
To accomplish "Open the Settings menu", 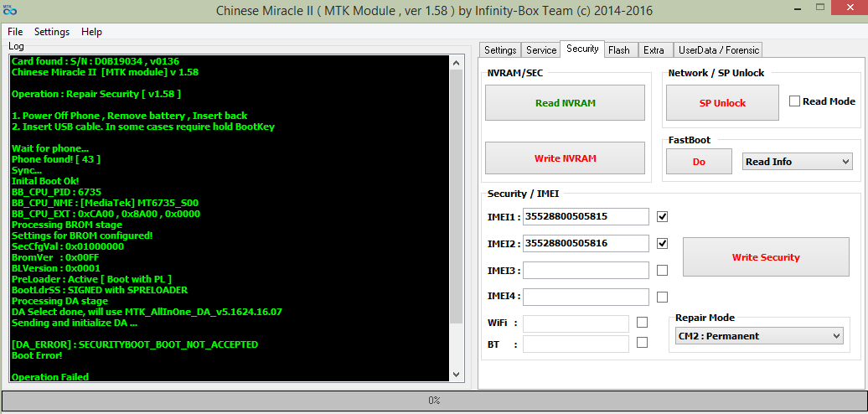I will 52,32.
